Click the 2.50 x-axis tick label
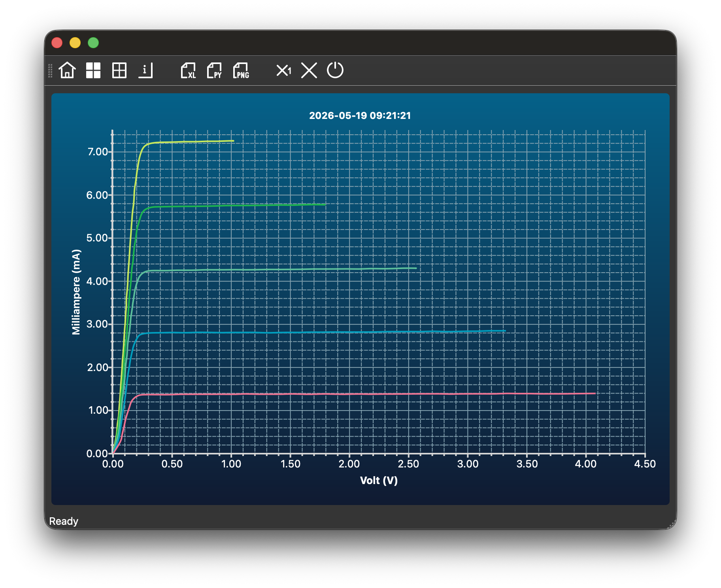The width and height of the screenshot is (721, 588). [408, 464]
